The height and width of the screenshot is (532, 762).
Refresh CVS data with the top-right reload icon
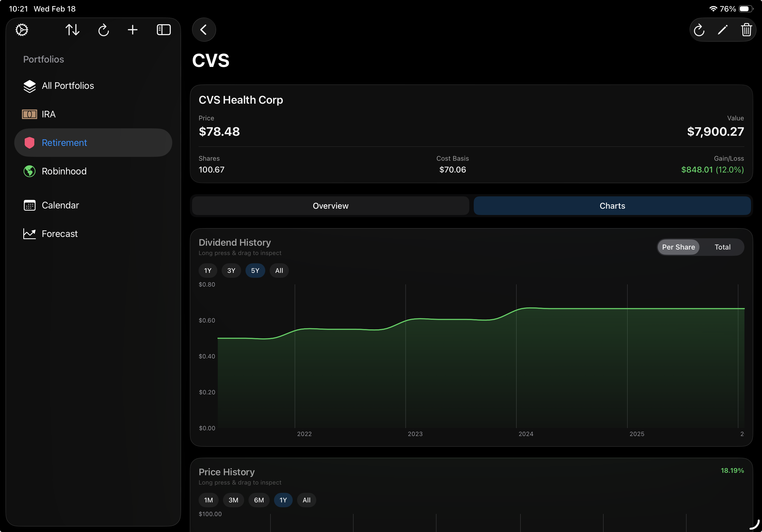[x=699, y=30]
